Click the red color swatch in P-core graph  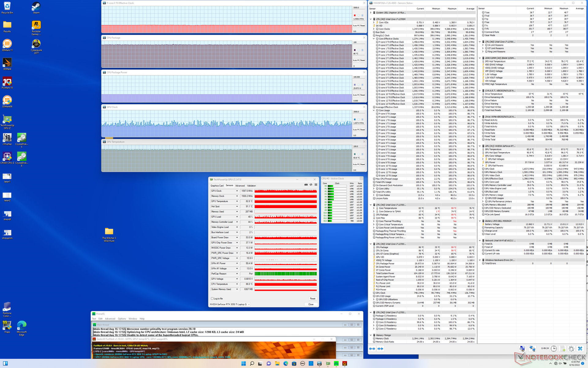coord(355,15)
